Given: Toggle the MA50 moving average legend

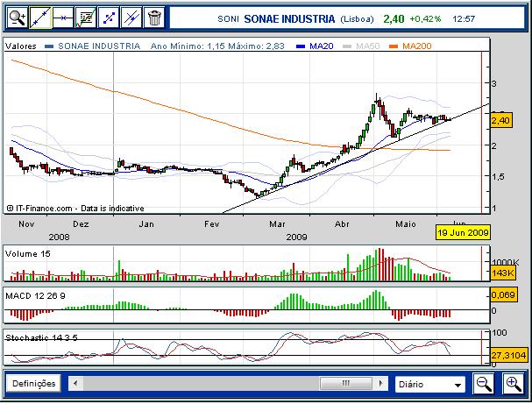Looking at the screenshot, I should point(361,46).
